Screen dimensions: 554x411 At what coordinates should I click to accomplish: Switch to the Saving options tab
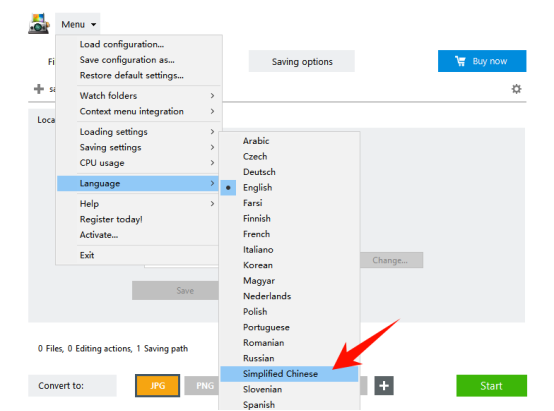tap(302, 61)
